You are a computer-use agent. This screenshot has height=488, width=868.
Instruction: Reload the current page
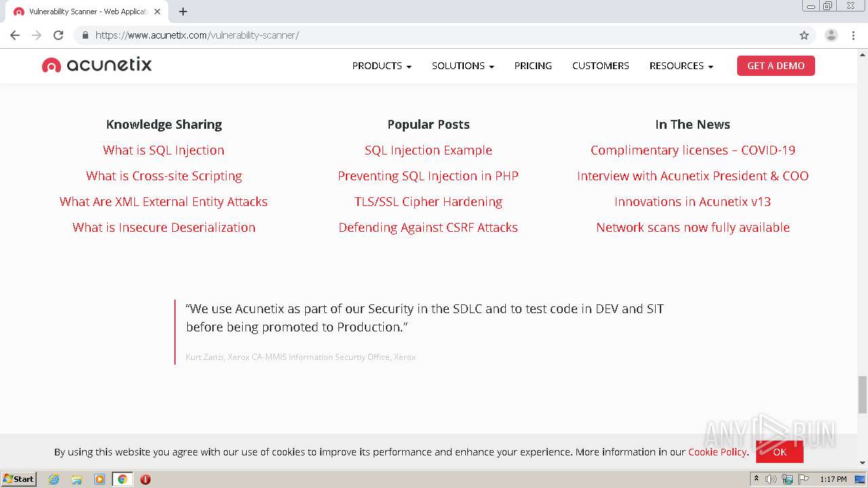pyautogui.click(x=58, y=35)
